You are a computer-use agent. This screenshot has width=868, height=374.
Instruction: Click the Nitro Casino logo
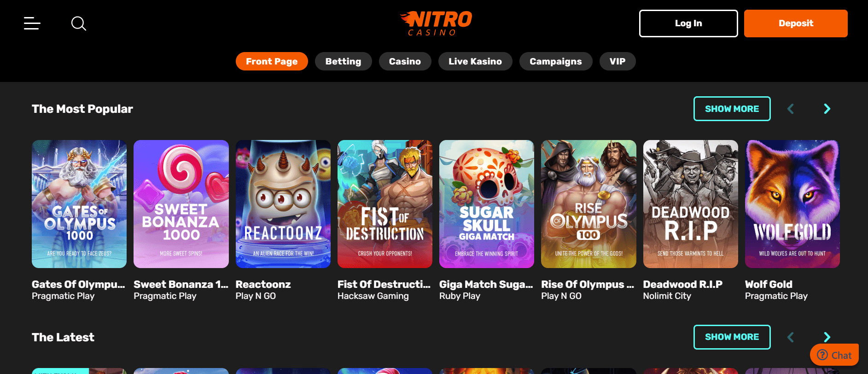436,23
